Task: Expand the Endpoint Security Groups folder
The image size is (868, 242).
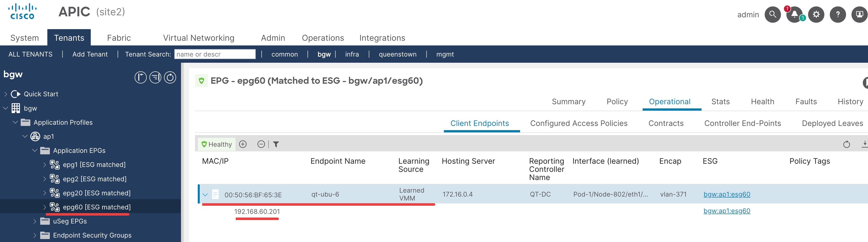Action: [35, 236]
